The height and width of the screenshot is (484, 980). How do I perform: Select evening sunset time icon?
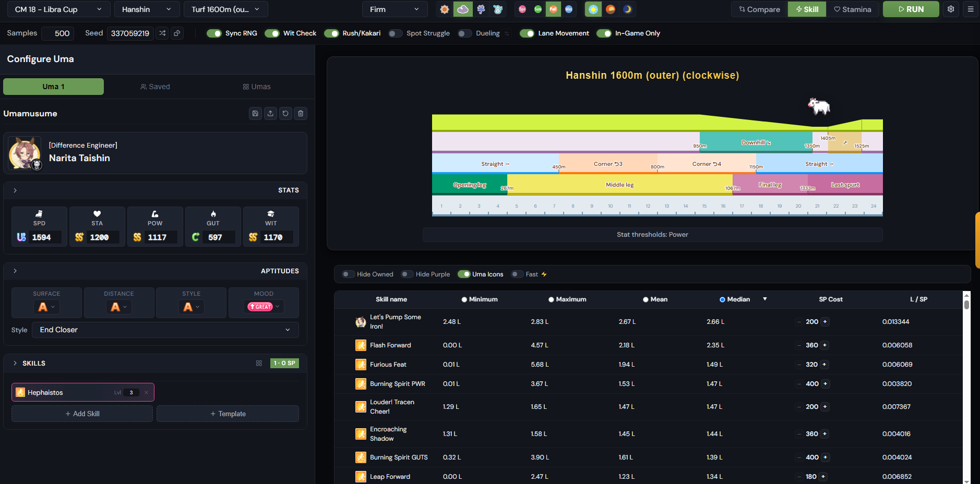611,9
